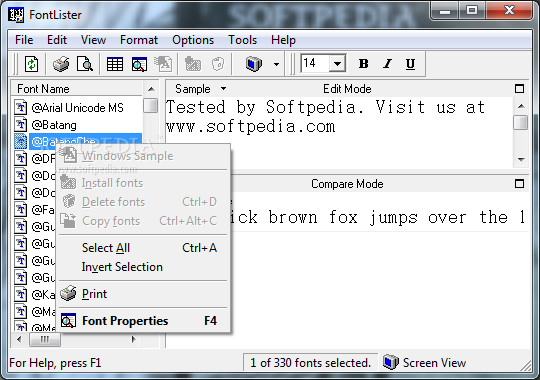This screenshot has height=380, width=540.
Task: Open the font size dropdown arrow
Action: (337, 63)
